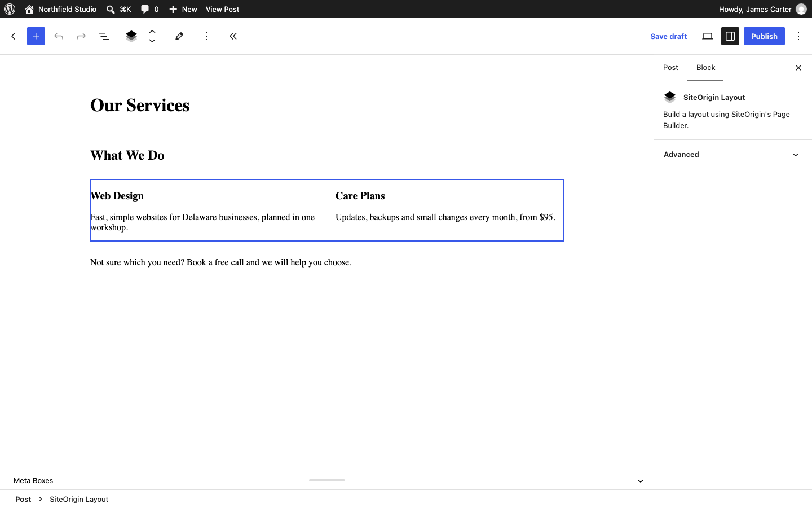Toggle the block inserter plus button
The image size is (812, 508).
pyautogui.click(x=36, y=36)
